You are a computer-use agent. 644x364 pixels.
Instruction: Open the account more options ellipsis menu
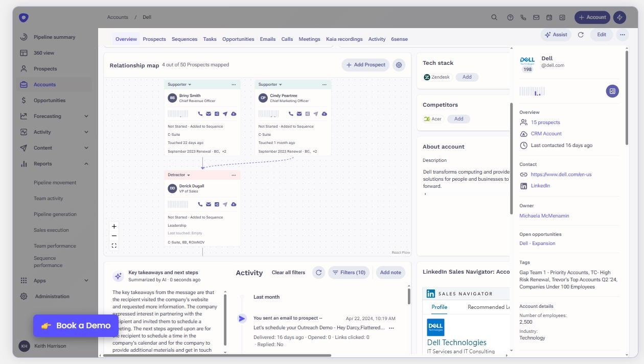tap(622, 35)
